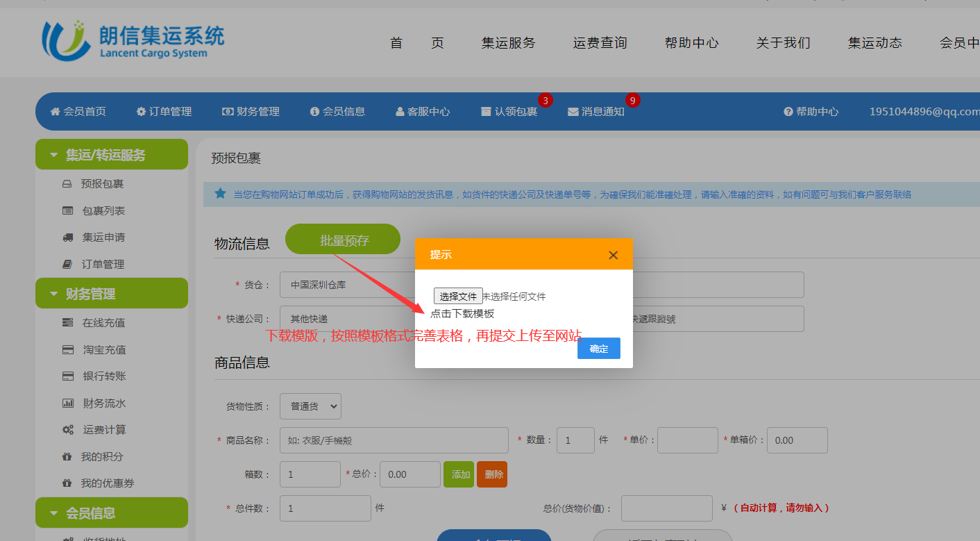
Task: Click the envelope icon for 消息通知
Action: [x=573, y=112]
